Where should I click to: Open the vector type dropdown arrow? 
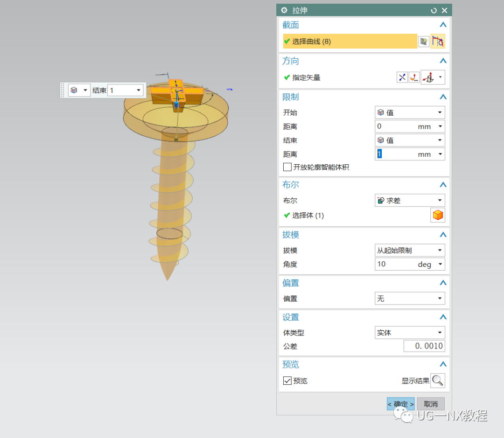point(441,77)
